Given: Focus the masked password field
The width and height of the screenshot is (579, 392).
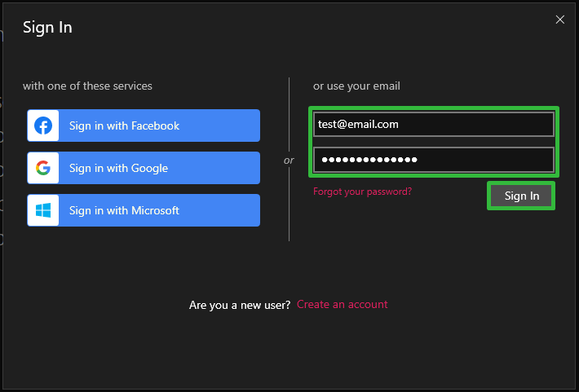Looking at the screenshot, I should [434, 160].
